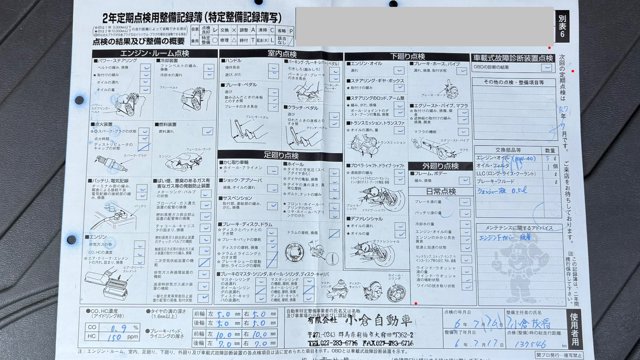Click the CO concentration value field
This screenshot has height=360, width=640.
(x=119, y=327)
